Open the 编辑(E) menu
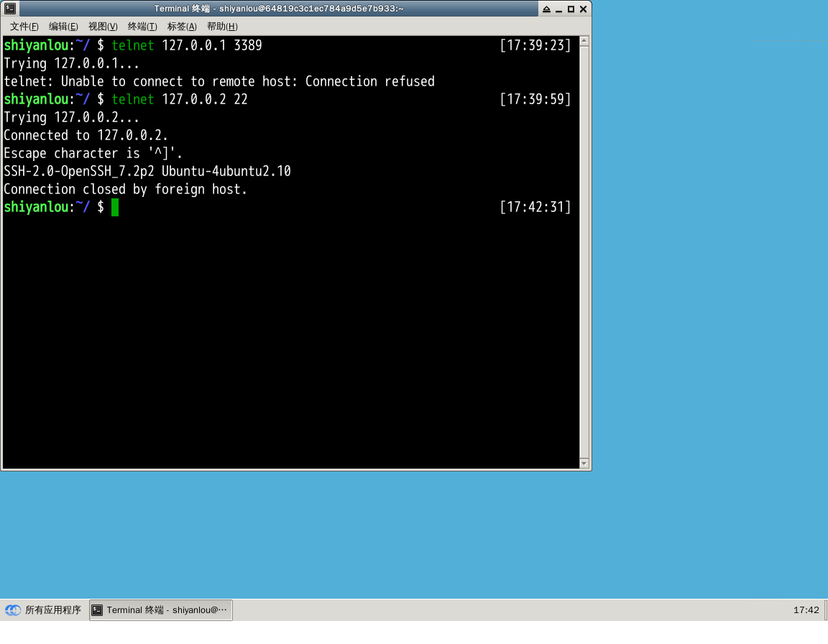Image resolution: width=828 pixels, height=644 pixels. click(63, 27)
